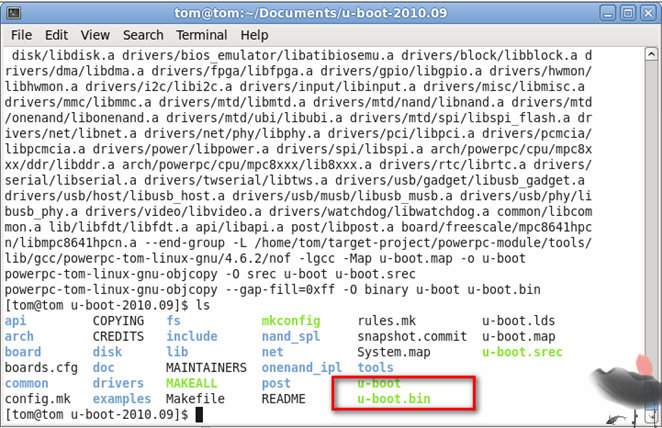
Task: Click the 'boards.cfg' file name
Action: pyautogui.click(x=41, y=368)
